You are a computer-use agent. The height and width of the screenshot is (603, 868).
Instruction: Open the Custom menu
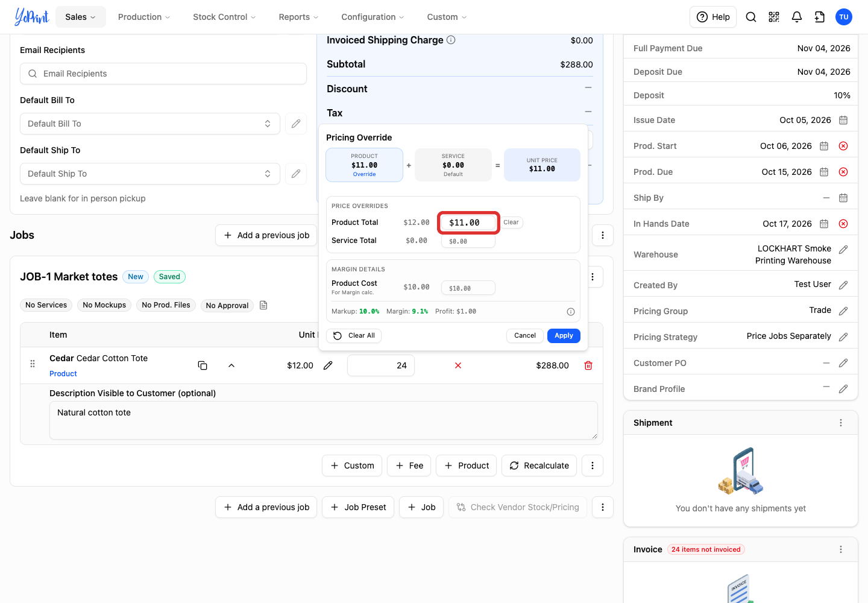pos(447,17)
